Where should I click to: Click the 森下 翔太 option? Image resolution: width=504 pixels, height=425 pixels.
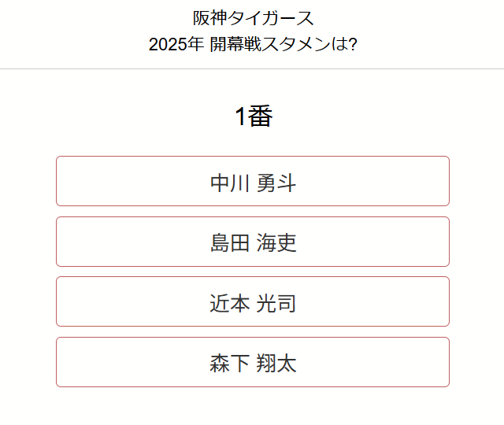pyautogui.click(x=253, y=362)
